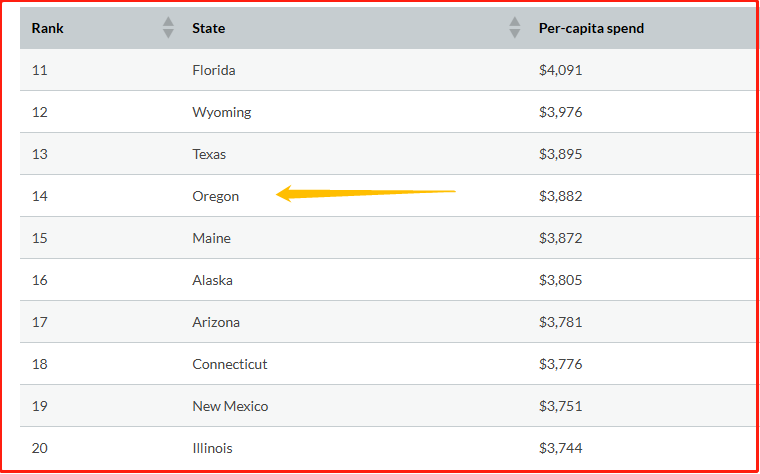Screen dimensions: 760x474
Task: Select the Texas state cell
Action: pyautogui.click(x=209, y=154)
